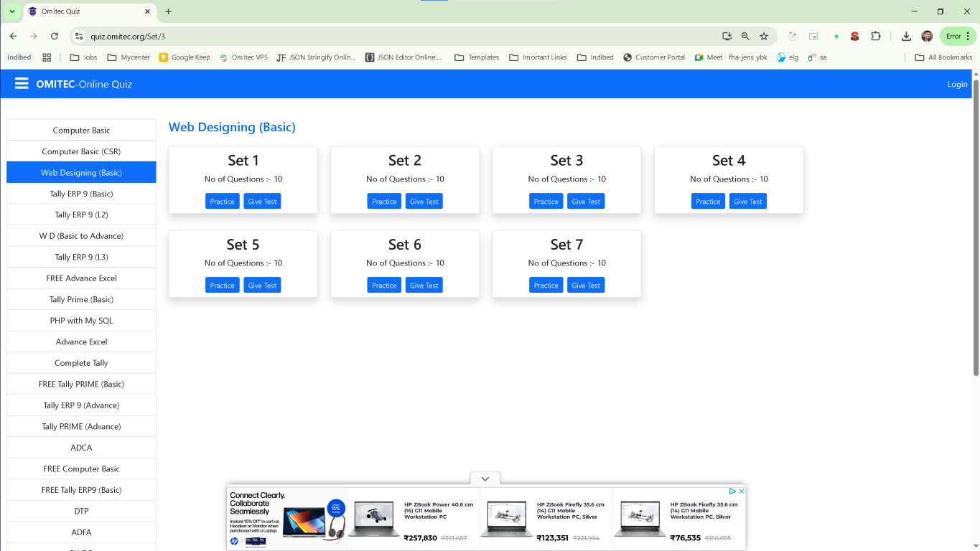Click Practice button for Set 1
This screenshot has height=551, width=980.
pyautogui.click(x=222, y=202)
